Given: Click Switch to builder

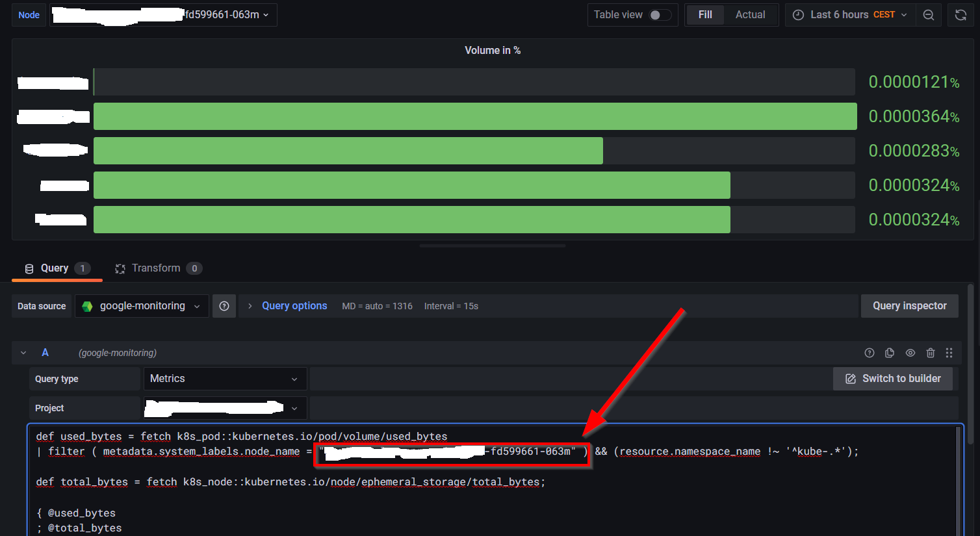Looking at the screenshot, I should pos(893,378).
